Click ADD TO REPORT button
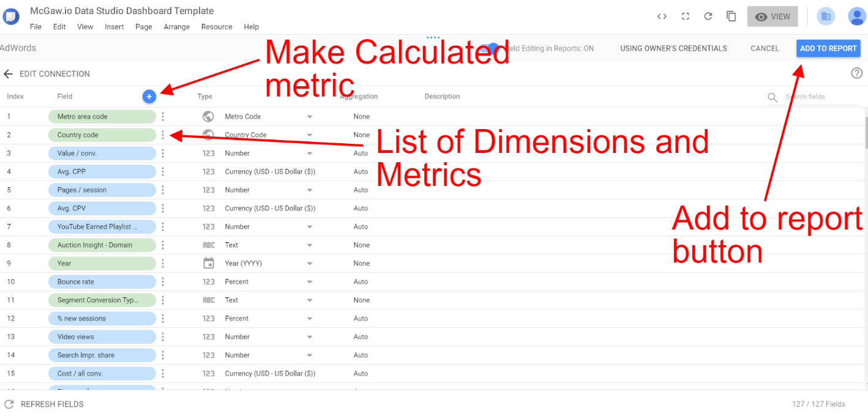This screenshot has width=868, height=416. 828,48
